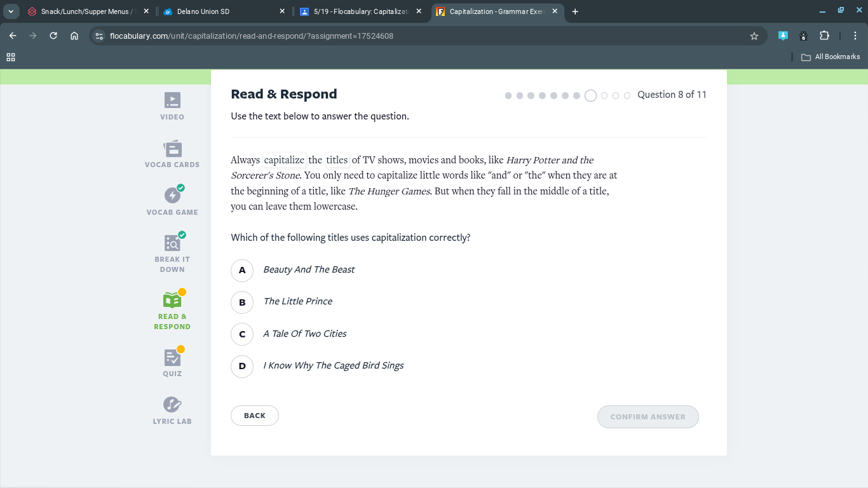Select answer C, A Tale Of Two Cities

[242, 334]
